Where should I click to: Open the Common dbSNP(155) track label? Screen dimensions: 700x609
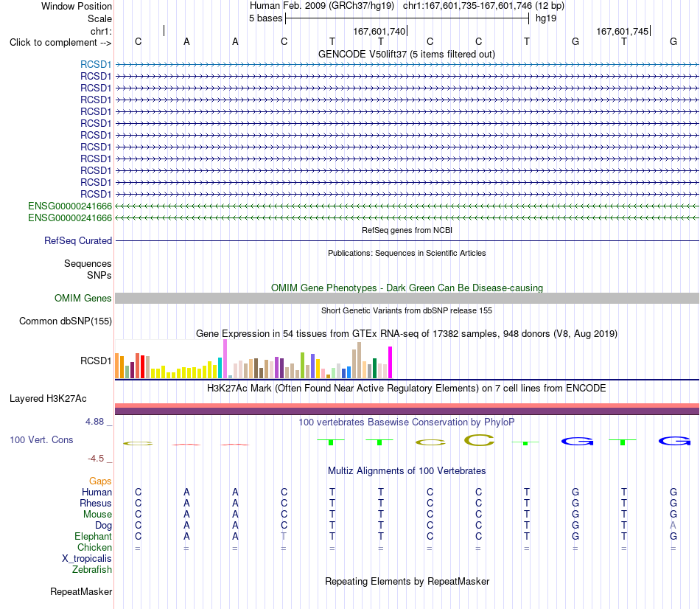(65, 321)
